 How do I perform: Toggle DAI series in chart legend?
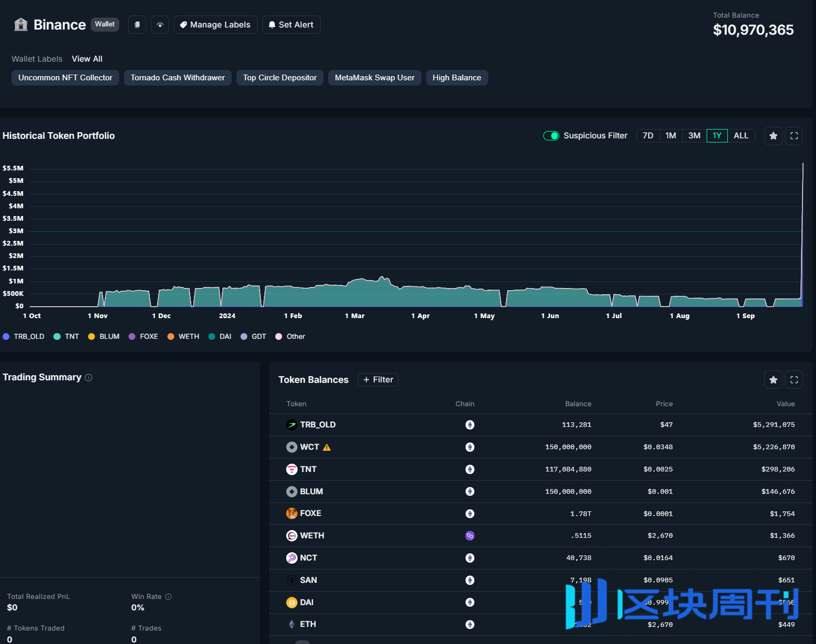pyautogui.click(x=220, y=336)
